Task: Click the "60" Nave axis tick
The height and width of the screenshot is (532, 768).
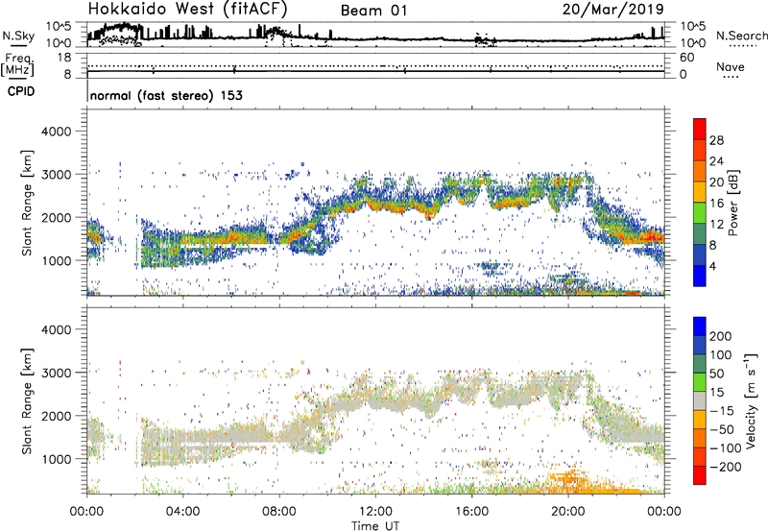Action: click(686, 58)
